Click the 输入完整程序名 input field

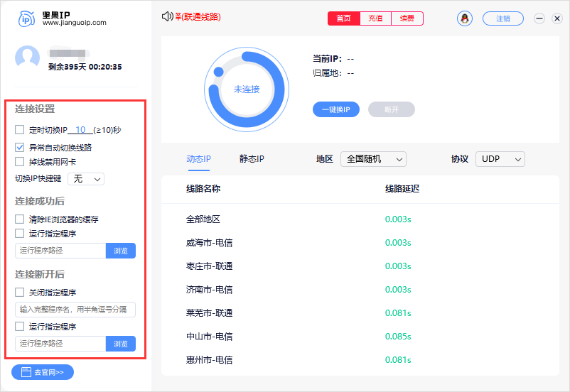pyautogui.click(x=75, y=310)
